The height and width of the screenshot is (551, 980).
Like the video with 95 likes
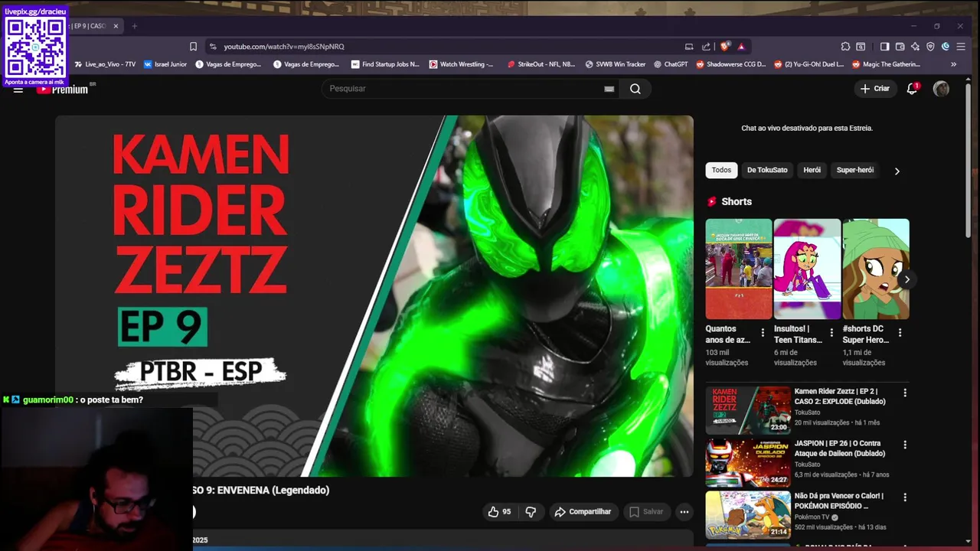[x=499, y=512]
